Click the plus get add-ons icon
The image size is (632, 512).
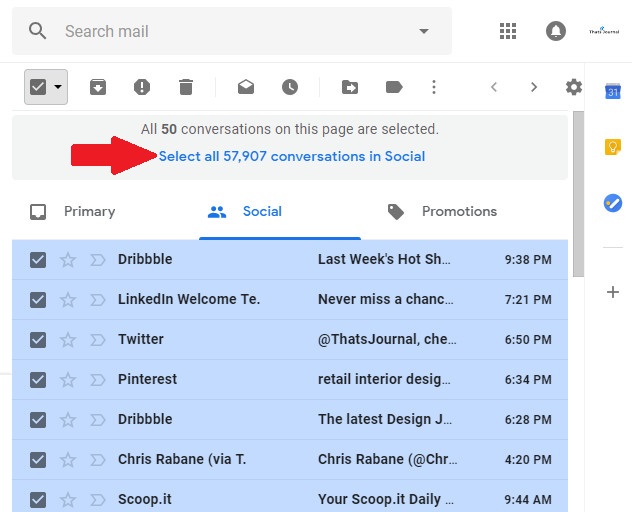pos(613,292)
